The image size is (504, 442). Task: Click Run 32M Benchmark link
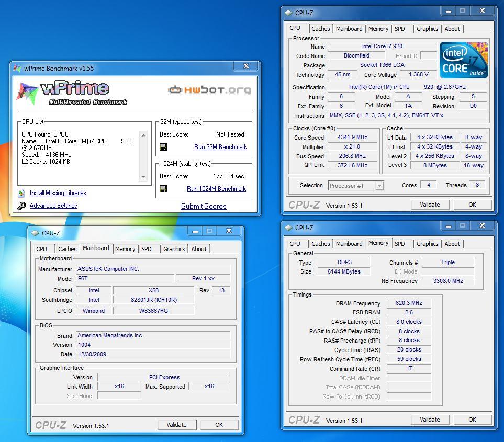pyautogui.click(x=220, y=147)
